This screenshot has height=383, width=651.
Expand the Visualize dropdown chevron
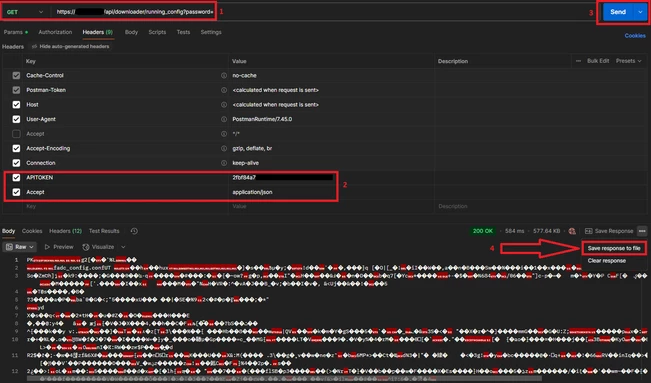123,247
